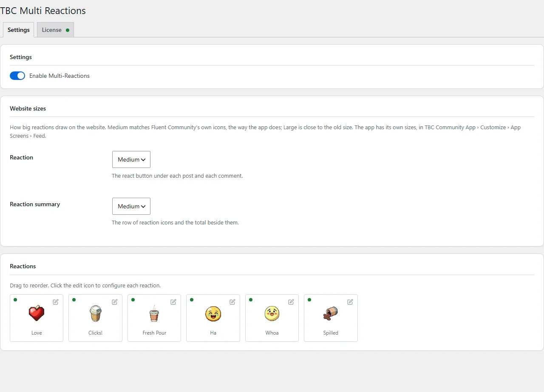This screenshot has width=544, height=392.
Task: Click the Website sizes heading
Action: click(x=28, y=108)
